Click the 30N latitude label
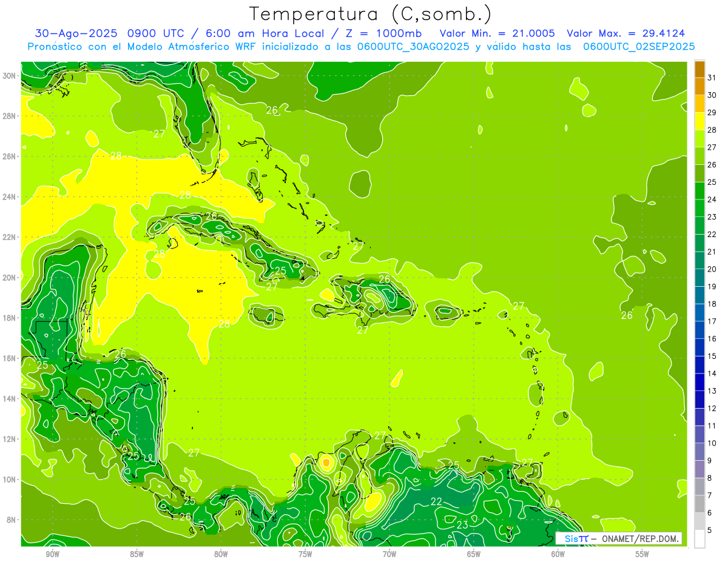728x562 pixels. (8, 76)
